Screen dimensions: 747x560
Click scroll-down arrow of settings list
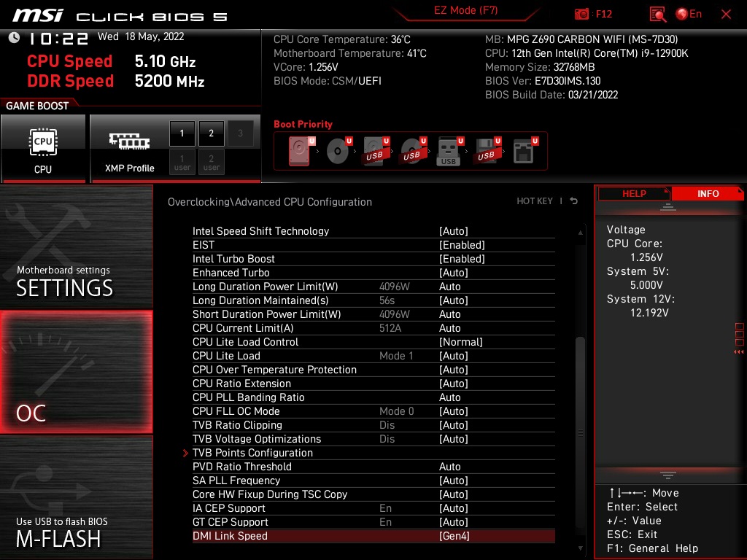pyautogui.click(x=580, y=548)
